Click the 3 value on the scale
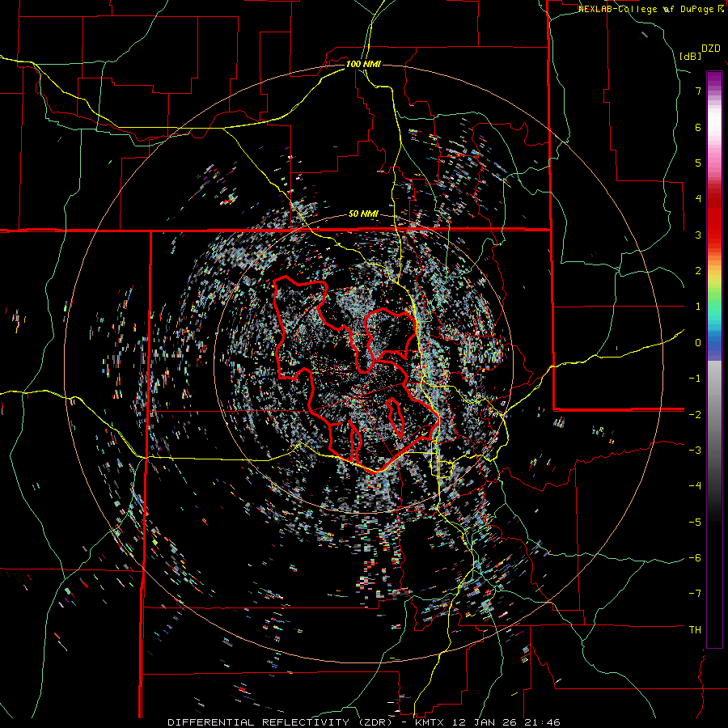728x728 pixels. [x=698, y=235]
